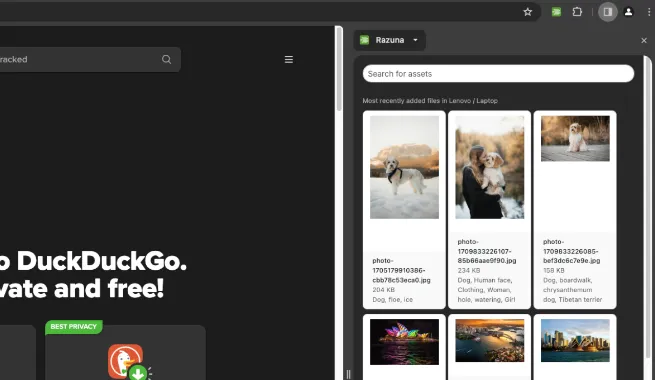Click the side panel resize handle
655x380 pixels.
pos(348,374)
